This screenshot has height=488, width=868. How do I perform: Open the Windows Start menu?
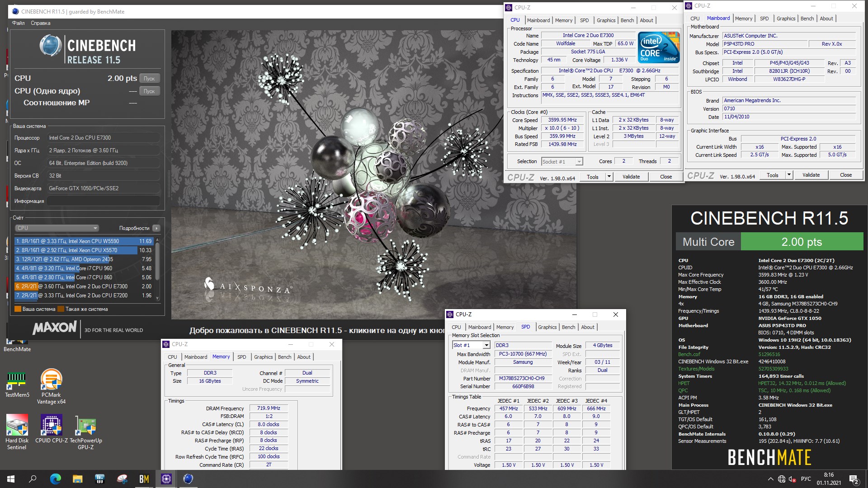coord(11,479)
